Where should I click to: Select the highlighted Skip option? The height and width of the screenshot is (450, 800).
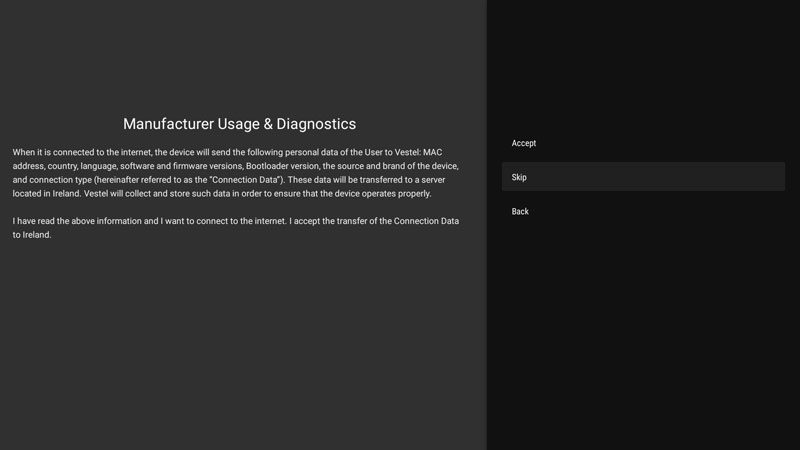519,177
